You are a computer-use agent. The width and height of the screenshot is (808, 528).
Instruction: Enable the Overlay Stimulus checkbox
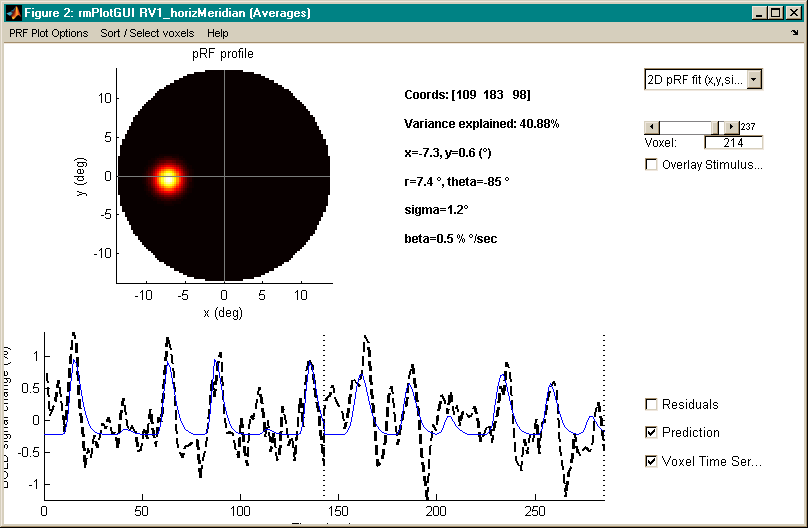point(652,165)
